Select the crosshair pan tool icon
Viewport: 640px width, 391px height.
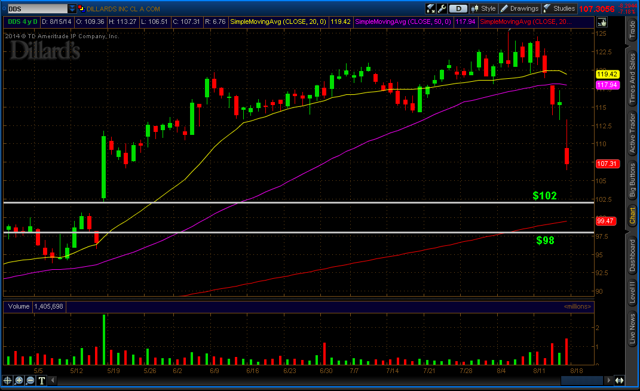pyautogui.click(x=7, y=380)
